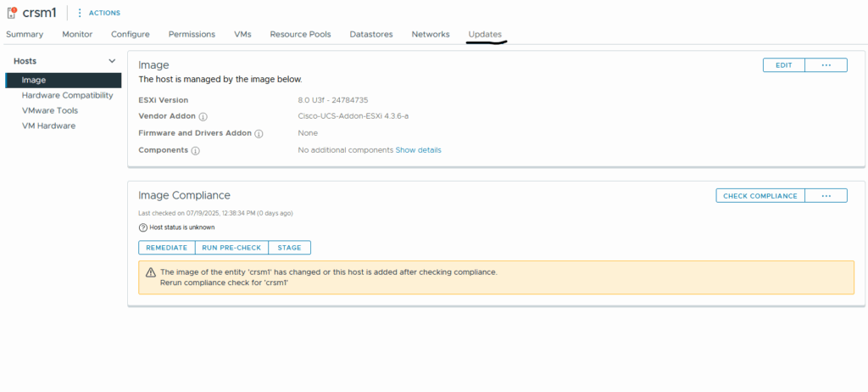868x392 pixels.
Task: Open the ACTIONS dropdown
Action: 104,13
